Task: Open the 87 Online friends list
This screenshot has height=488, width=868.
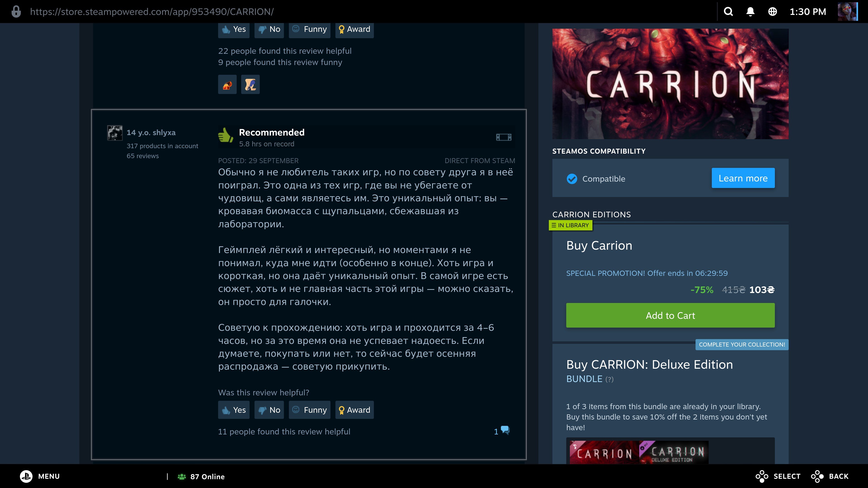Action: pos(201,476)
